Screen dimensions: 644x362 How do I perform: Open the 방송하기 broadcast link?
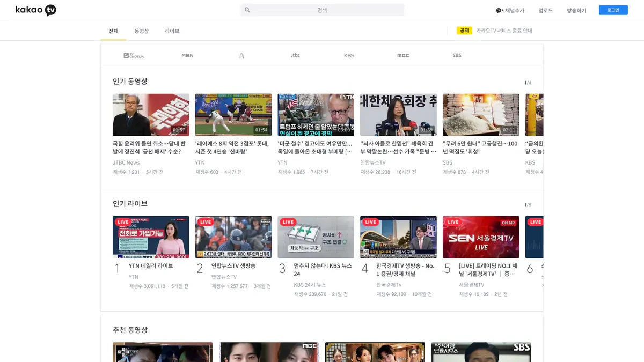coord(576,10)
